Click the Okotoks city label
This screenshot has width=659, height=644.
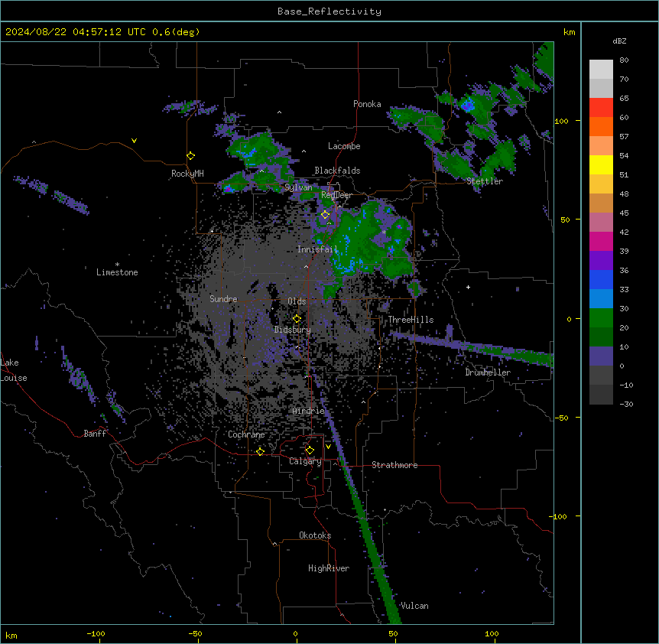[x=315, y=535]
